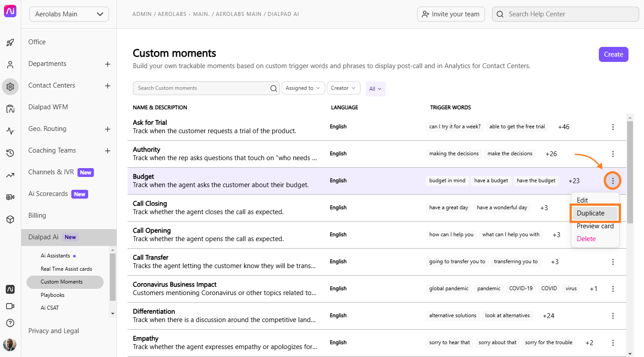Image resolution: width=644 pixels, height=357 pixels.
Task: Open the trending analytics arrow icon
Action: [x=10, y=175]
